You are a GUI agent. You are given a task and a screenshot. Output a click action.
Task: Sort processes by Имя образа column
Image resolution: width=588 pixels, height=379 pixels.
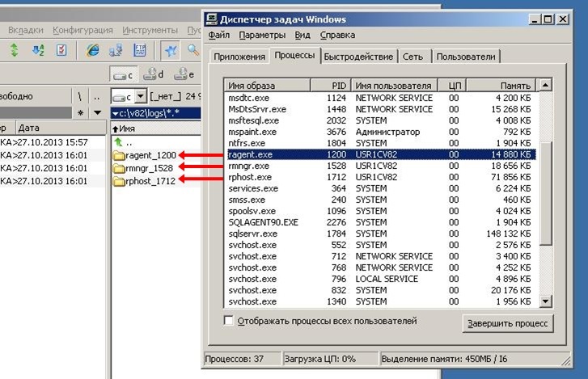pyautogui.click(x=268, y=86)
